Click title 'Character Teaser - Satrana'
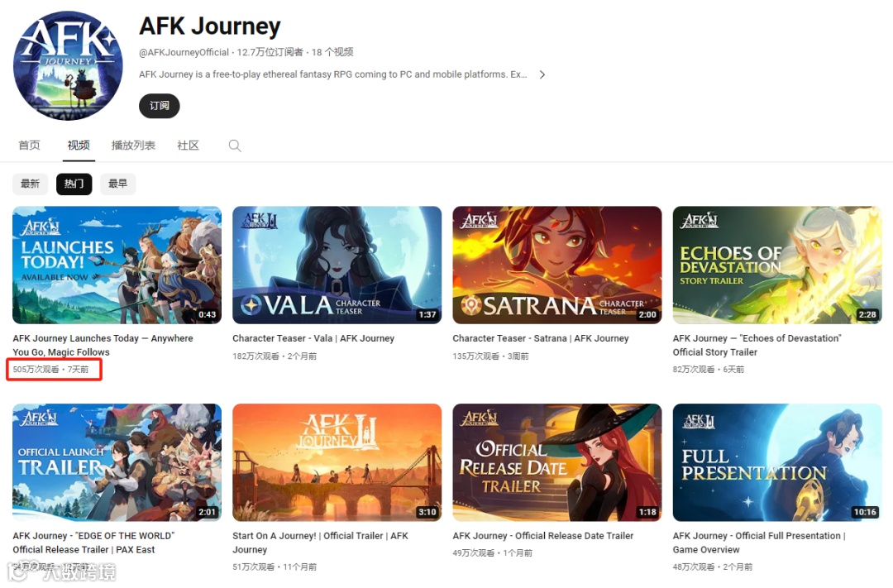 point(541,338)
